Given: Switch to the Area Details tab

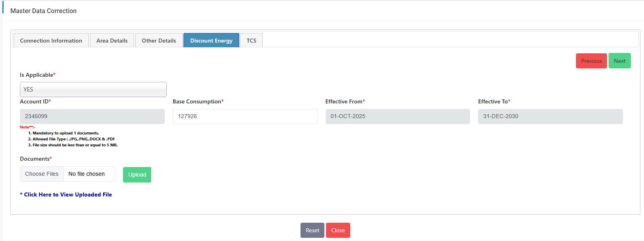Looking at the screenshot, I should (x=112, y=41).
